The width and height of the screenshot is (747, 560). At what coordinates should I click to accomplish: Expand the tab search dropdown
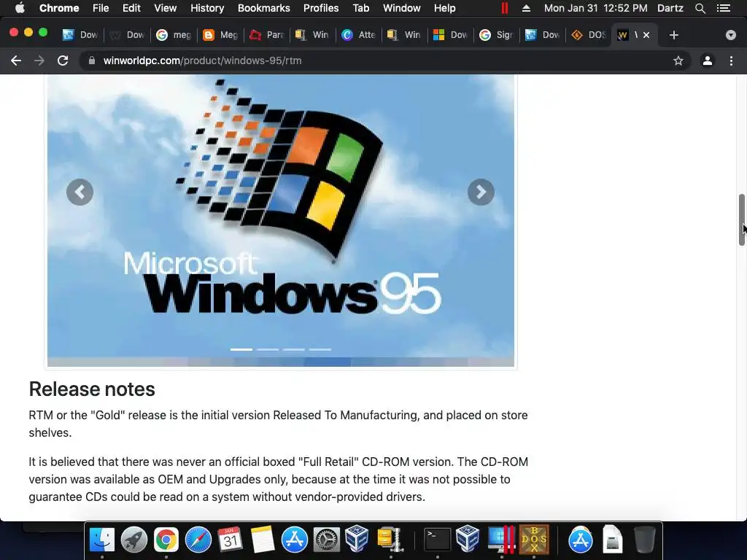point(731,35)
